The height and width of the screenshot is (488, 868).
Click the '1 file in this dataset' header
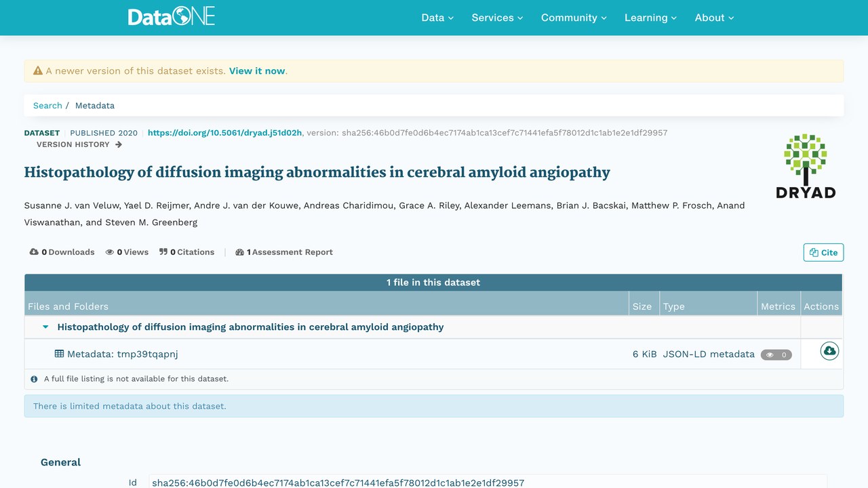point(433,283)
